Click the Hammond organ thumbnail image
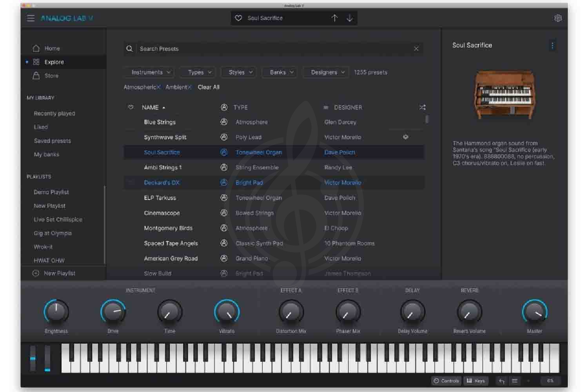This screenshot has height=392, width=588. click(505, 94)
